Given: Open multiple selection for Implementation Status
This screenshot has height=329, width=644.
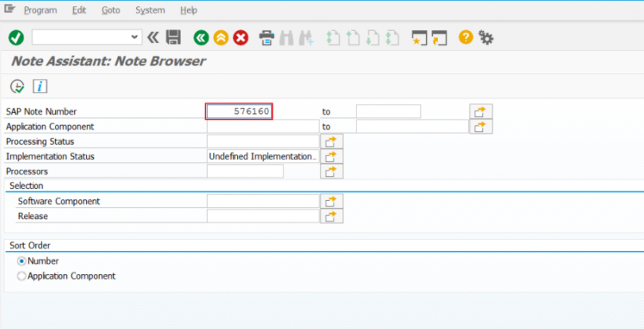Looking at the screenshot, I should tap(331, 156).
